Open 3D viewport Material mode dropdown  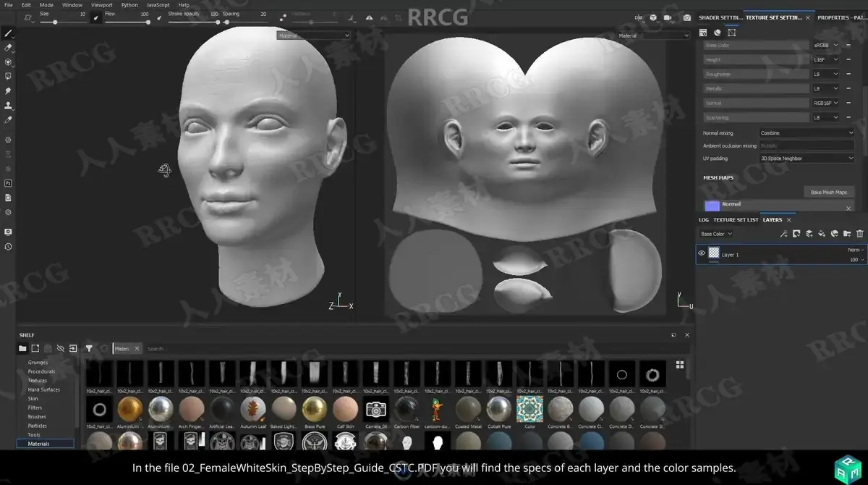tap(314, 35)
